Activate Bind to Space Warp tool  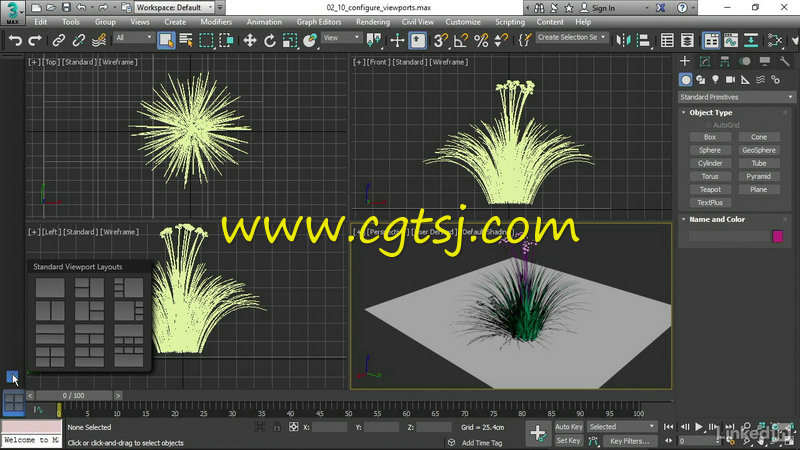99,40
